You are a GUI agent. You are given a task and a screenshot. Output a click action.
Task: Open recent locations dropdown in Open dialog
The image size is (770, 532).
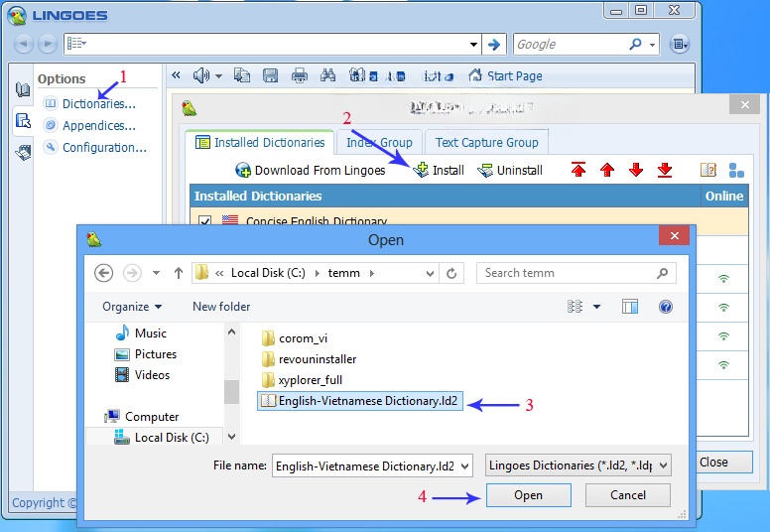tap(156, 273)
